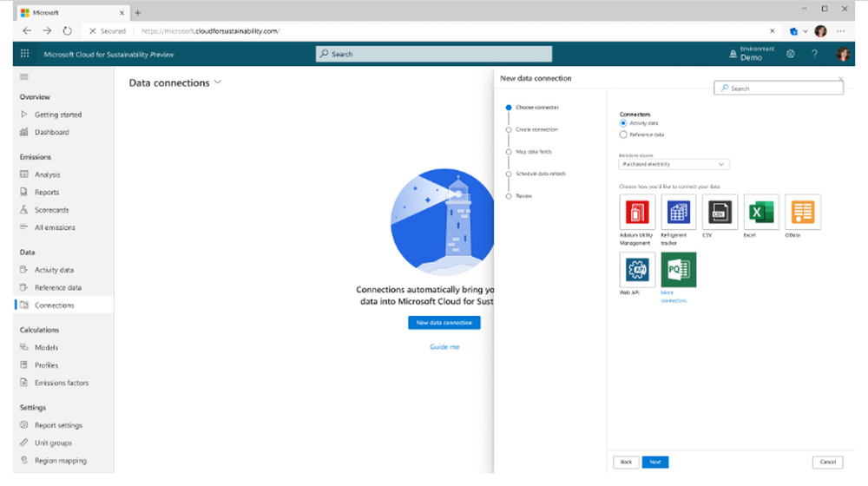Click the browser address bar URL
This screenshot has width=868, height=486.
[210, 31]
